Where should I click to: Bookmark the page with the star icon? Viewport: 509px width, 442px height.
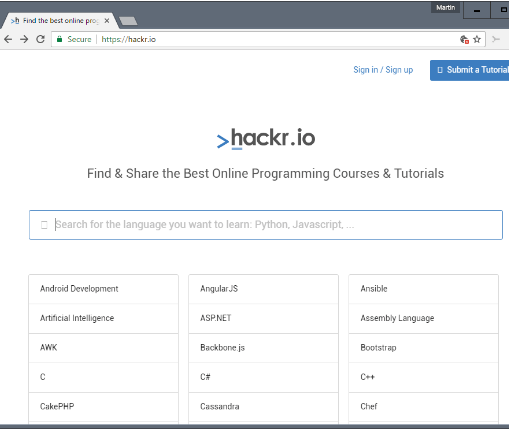point(477,39)
